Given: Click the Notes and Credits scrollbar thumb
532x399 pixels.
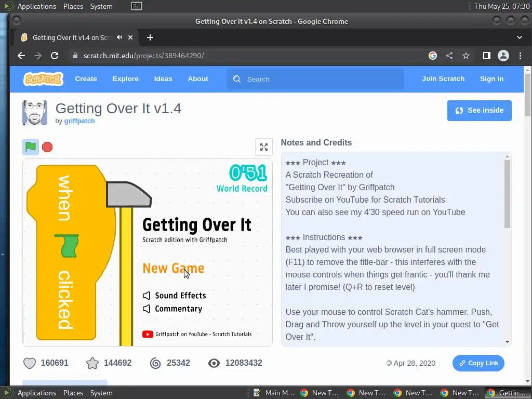Looking at the screenshot, I should (507, 194).
